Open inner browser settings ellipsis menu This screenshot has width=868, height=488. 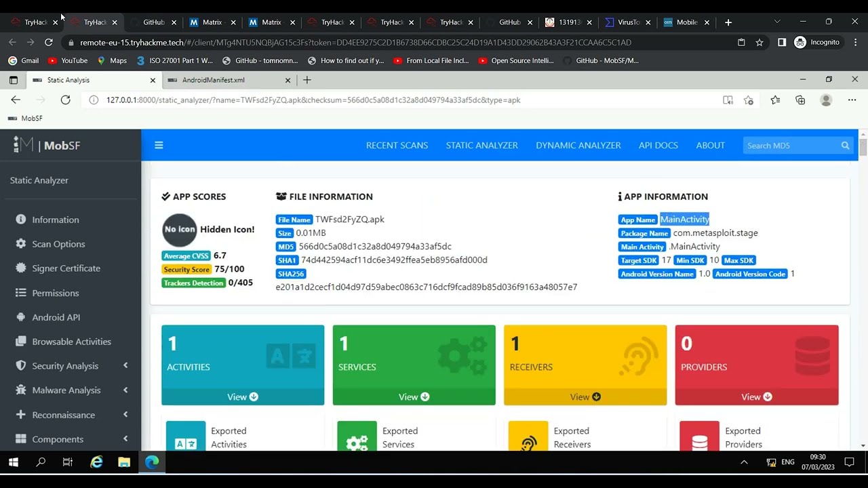(852, 100)
